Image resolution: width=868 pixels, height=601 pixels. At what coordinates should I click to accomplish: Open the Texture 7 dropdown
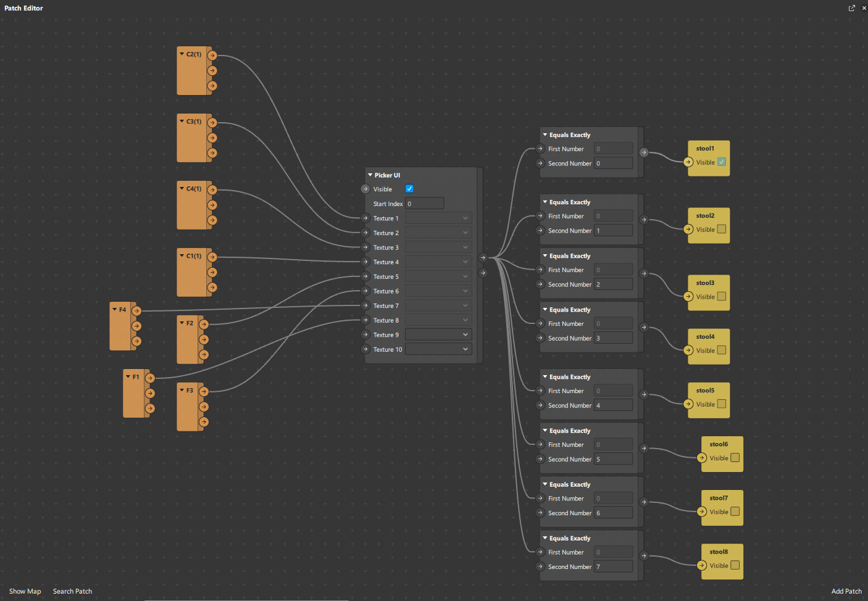tap(438, 305)
